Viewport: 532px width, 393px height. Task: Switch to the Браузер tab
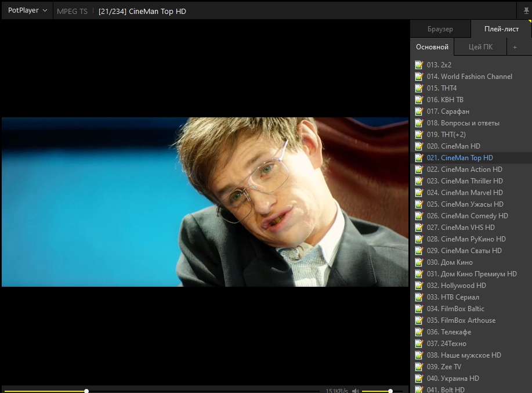point(440,29)
